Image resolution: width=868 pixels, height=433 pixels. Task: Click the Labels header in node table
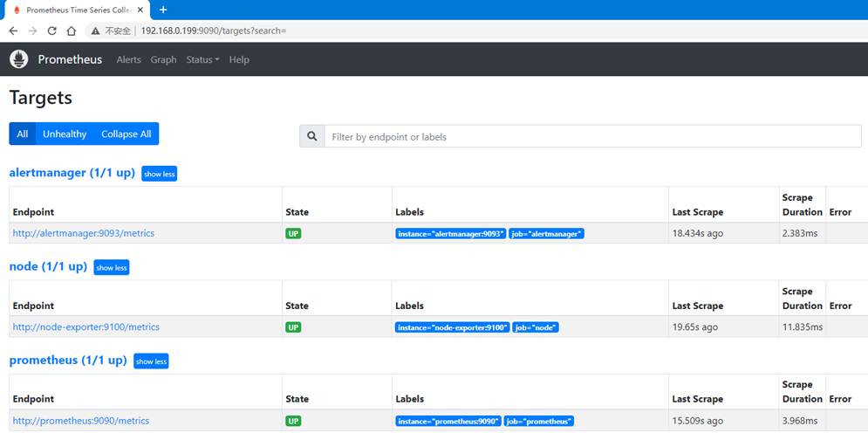pyautogui.click(x=410, y=306)
